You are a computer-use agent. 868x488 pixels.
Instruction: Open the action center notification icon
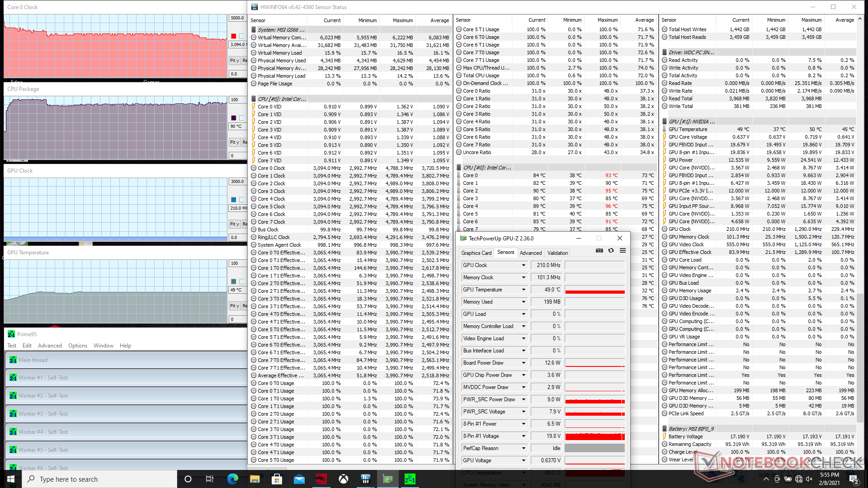(x=853, y=479)
